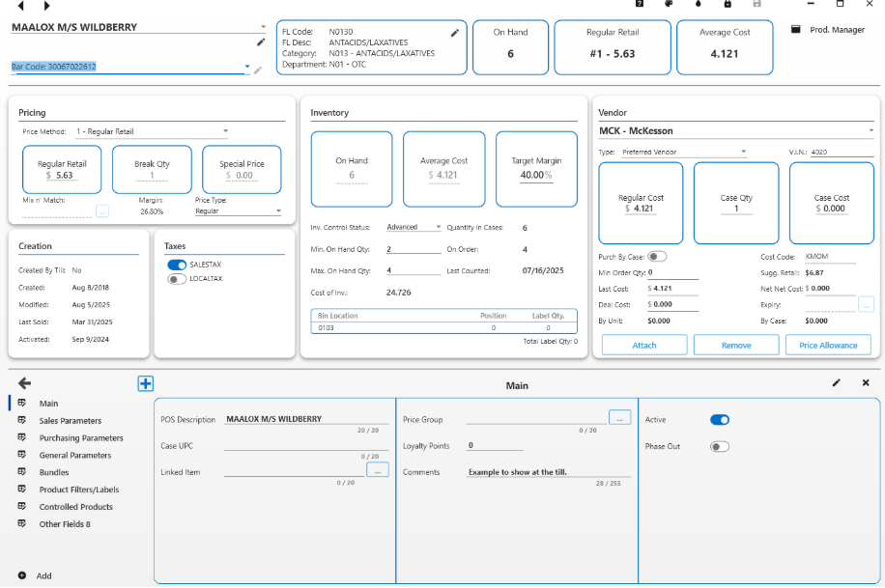885x588 pixels.
Task: Open the Purchasing Parameters section
Action: tap(81, 438)
